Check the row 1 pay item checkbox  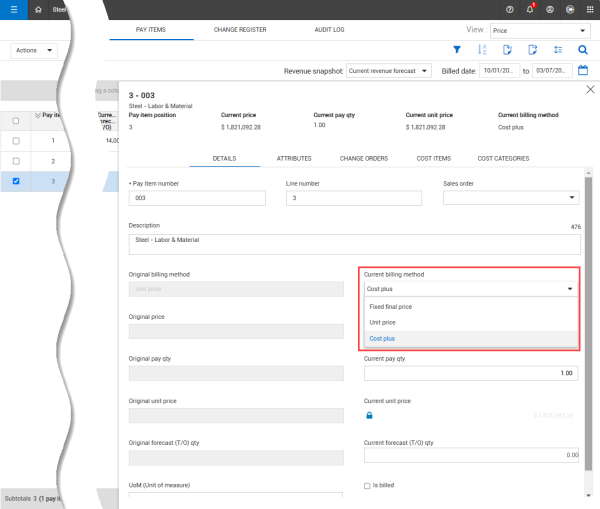click(15, 141)
